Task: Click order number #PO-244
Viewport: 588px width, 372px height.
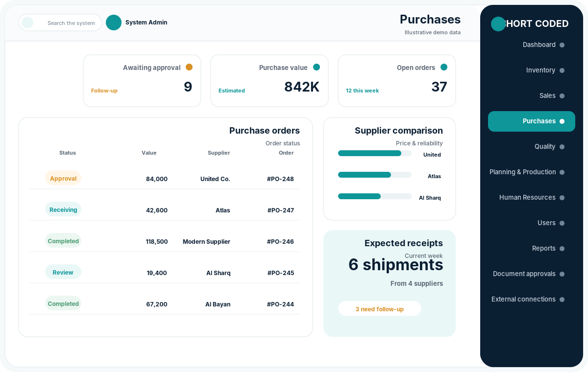Action: [x=280, y=304]
